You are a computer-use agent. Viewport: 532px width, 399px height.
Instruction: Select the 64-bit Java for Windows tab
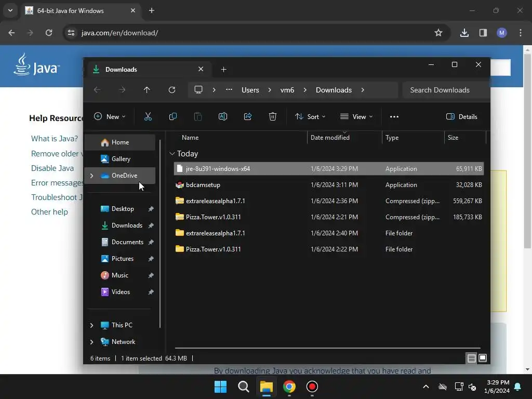82,10
